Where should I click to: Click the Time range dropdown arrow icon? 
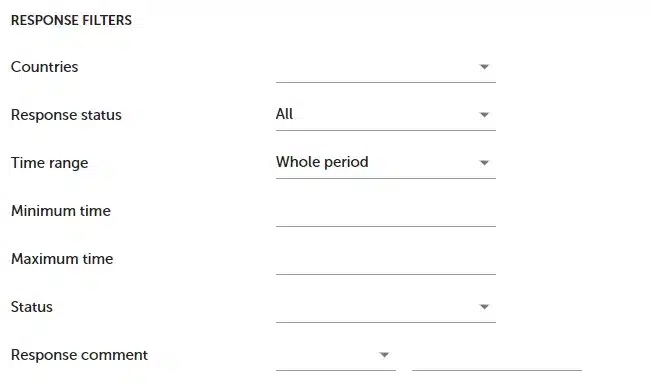(484, 163)
